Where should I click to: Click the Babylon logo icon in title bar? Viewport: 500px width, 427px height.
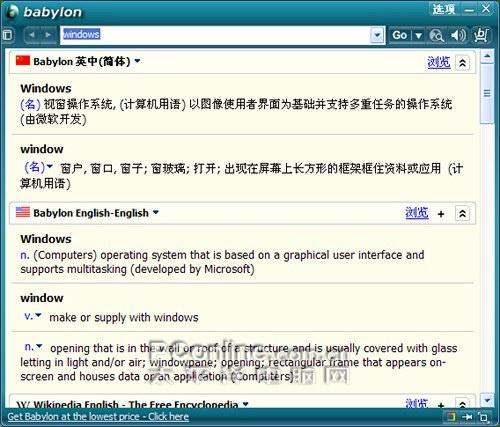[12, 12]
